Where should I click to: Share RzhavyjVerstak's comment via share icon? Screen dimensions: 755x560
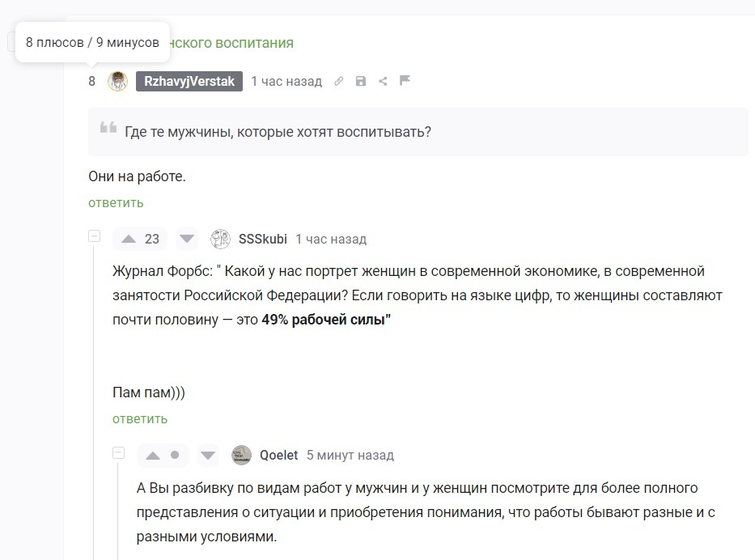[383, 81]
